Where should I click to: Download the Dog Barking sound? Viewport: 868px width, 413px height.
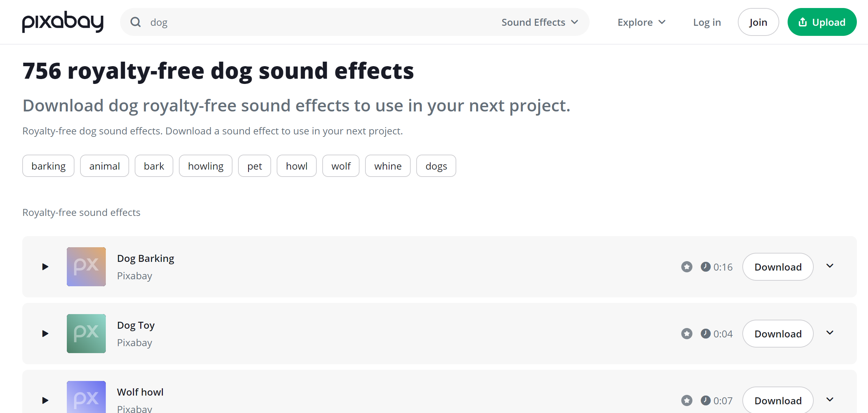(778, 267)
